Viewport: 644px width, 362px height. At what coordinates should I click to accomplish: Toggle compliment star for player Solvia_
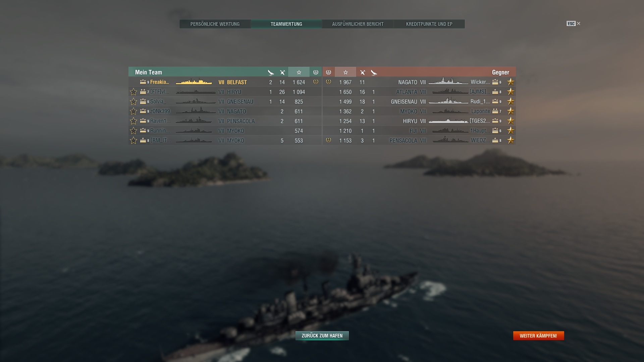(x=133, y=102)
